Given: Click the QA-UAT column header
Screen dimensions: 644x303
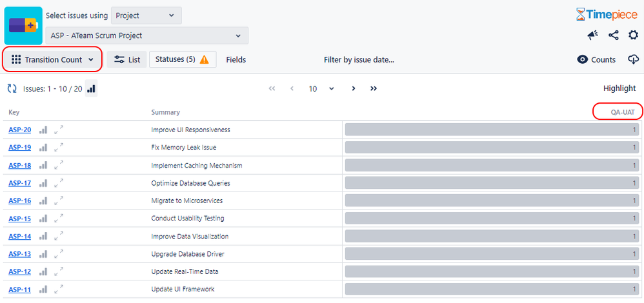Looking at the screenshot, I should tap(623, 112).
